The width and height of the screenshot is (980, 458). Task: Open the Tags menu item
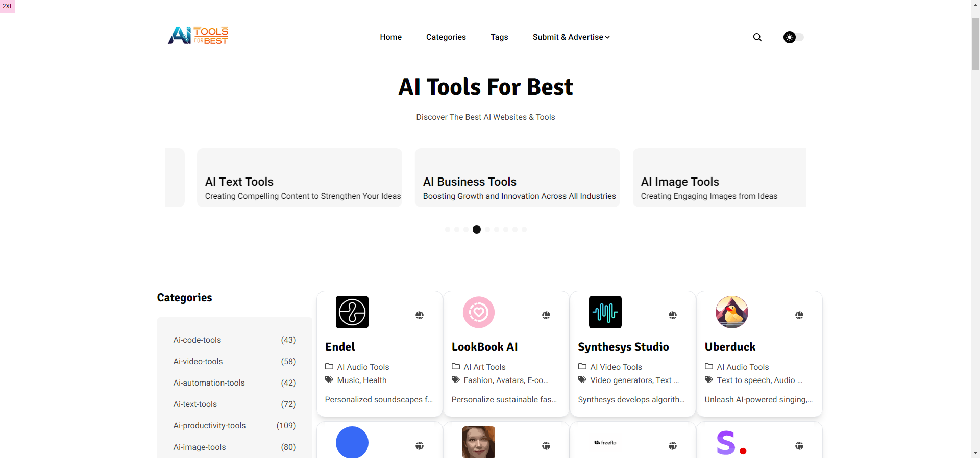pos(499,37)
